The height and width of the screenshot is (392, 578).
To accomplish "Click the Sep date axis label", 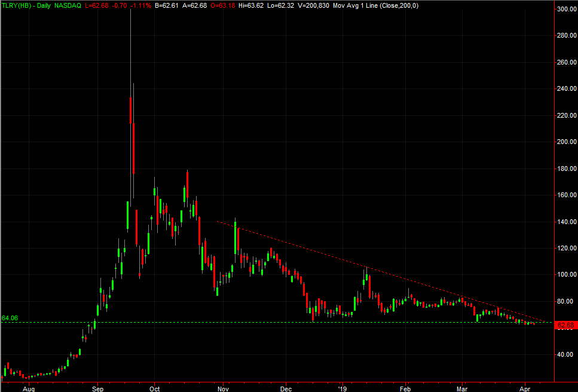I will [97, 388].
